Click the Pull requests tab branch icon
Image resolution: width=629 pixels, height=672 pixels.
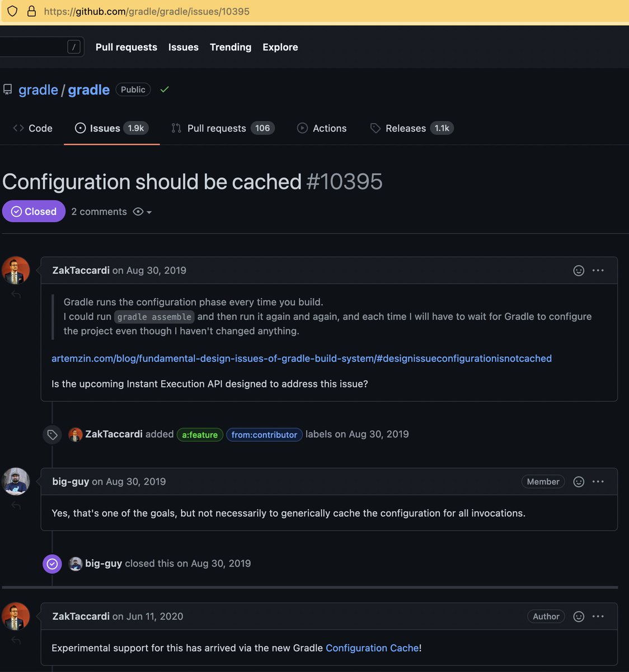click(176, 128)
